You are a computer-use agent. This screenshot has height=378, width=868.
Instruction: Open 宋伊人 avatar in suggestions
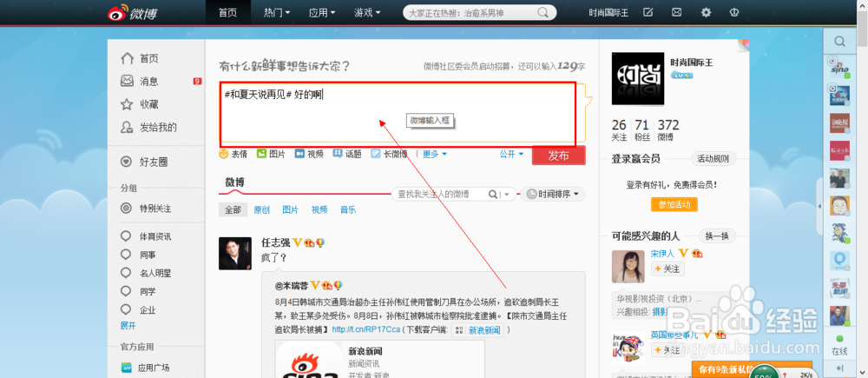click(628, 267)
